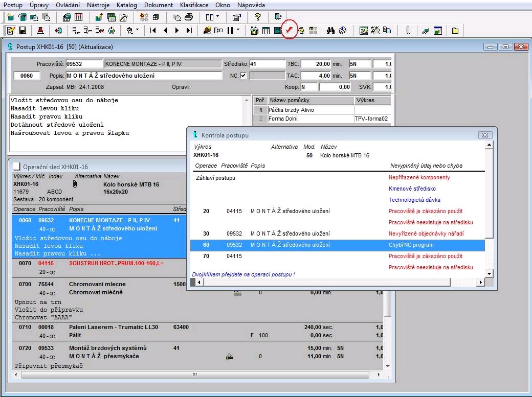Screen dimensions: 532x397
Task: Click the yellow question mark help icon
Action: click(257, 17)
